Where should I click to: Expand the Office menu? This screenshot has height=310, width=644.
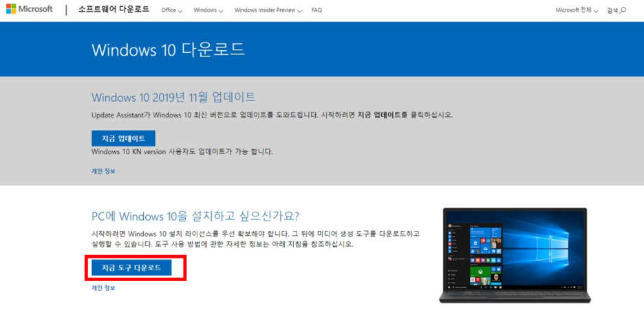(172, 10)
